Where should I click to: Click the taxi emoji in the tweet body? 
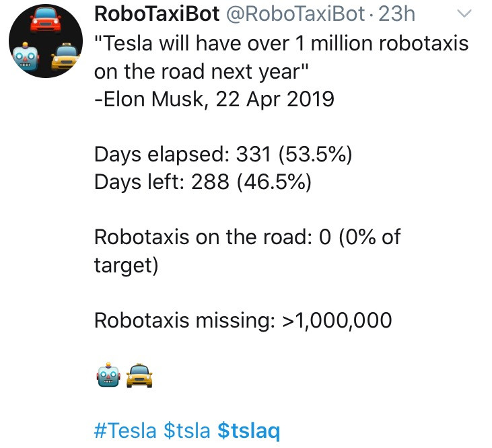coord(139,375)
